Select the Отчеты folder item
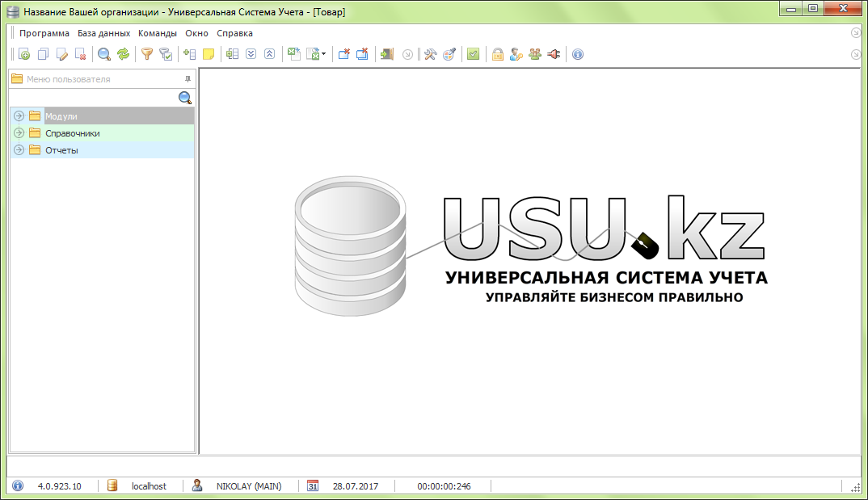Image resolution: width=868 pixels, height=500 pixels. tap(61, 150)
